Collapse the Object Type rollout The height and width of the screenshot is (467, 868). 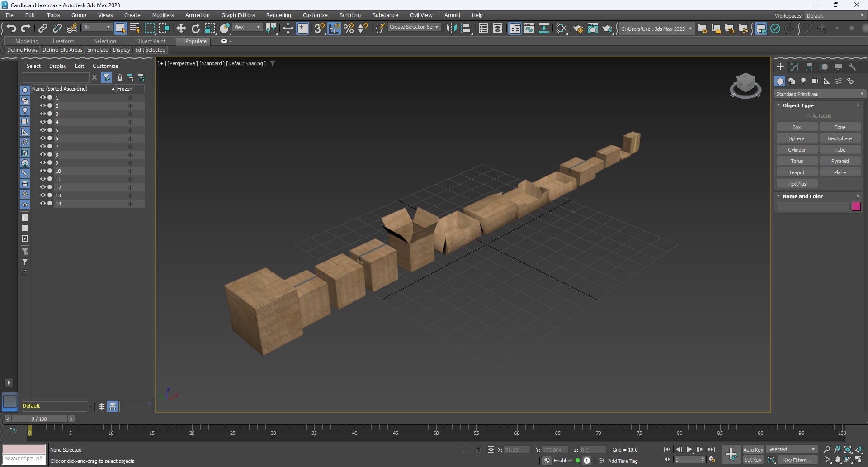[798, 105]
